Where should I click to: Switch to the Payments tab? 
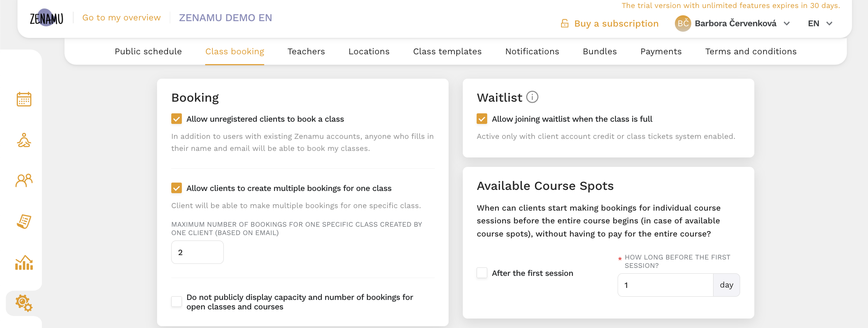coord(661,51)
